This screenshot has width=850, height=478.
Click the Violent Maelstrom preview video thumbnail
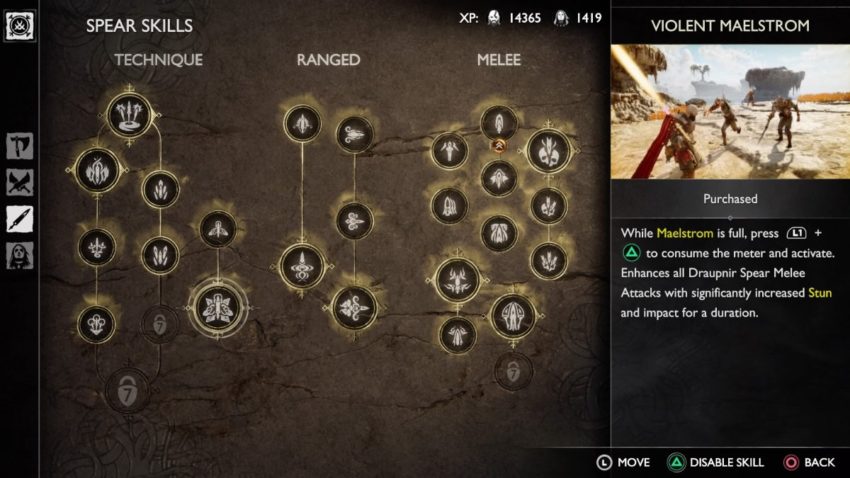click(x=730, y=112)
